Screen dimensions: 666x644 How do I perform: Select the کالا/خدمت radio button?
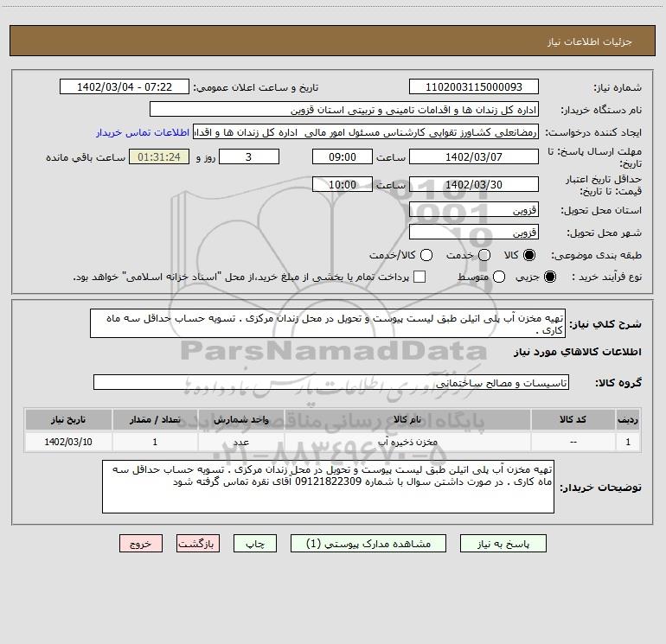(x=426, y=255)
